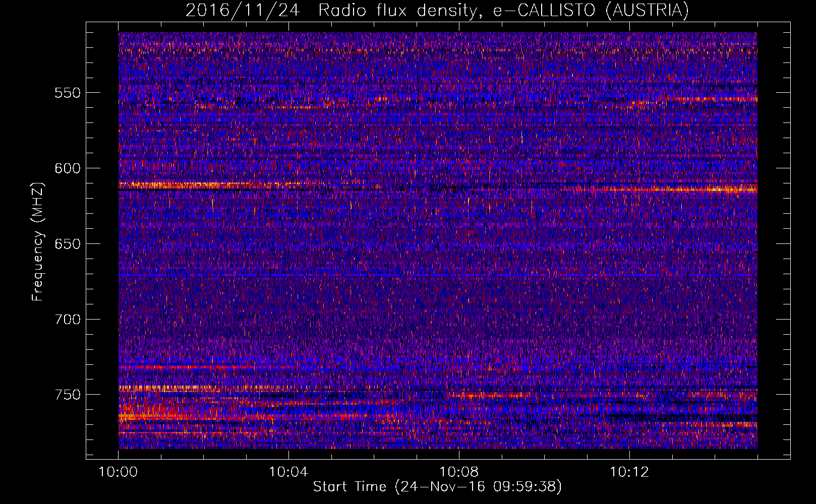The image size is (816, 504).
Task: Select the 750 frequency tick label
Action: (x=68, y=395)
